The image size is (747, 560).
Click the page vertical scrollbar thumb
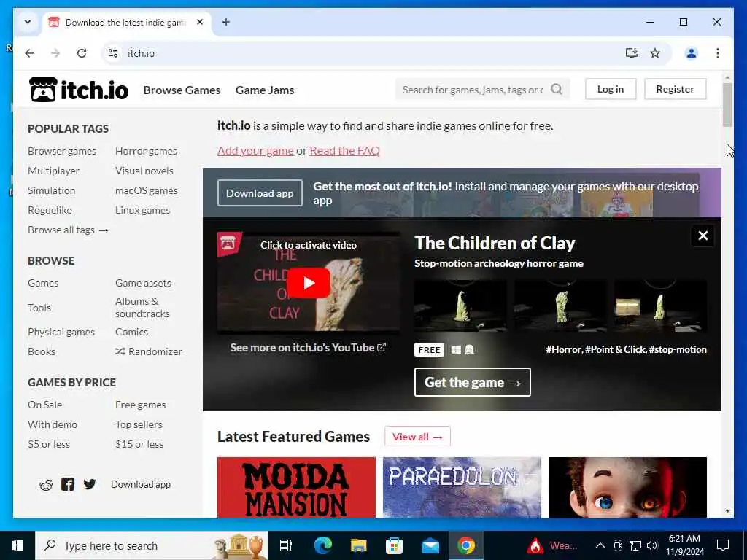(x=727, y=105)
